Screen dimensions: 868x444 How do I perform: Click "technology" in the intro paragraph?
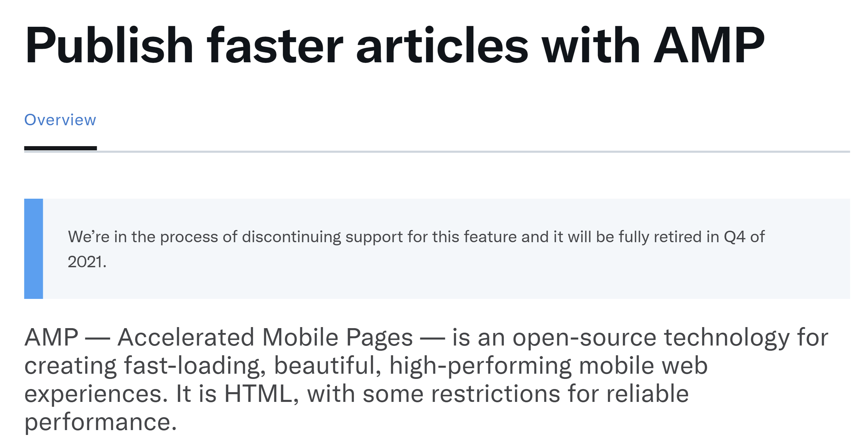click(727, 338)
